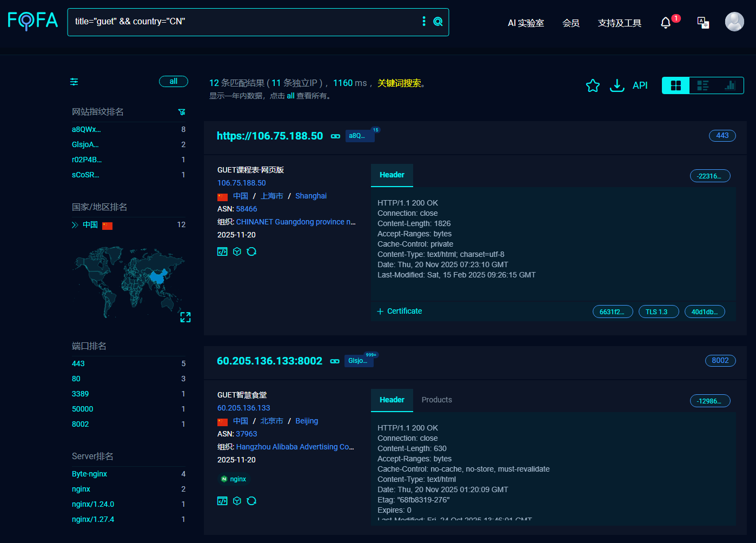Open 60.205.136.133:8002 result link
756x543 pixels.
[x=269, y=361]
